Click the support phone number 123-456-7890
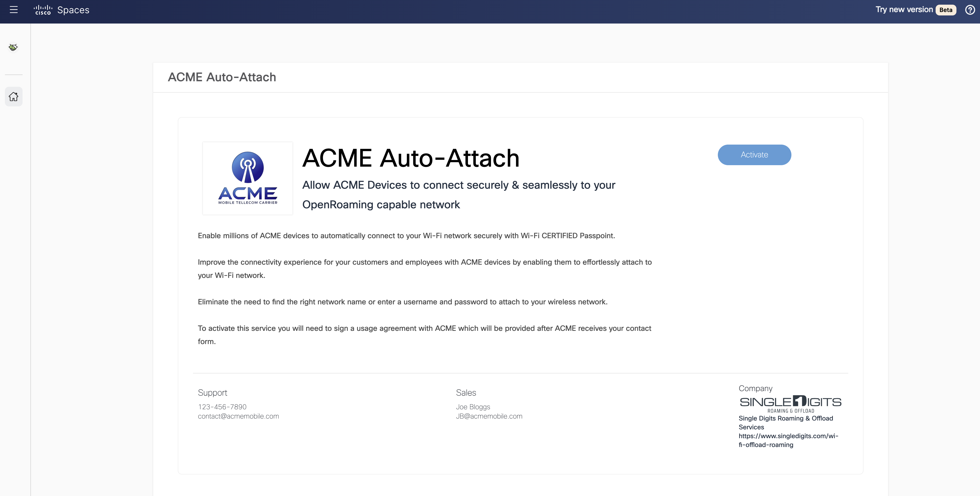The image size is (980, 496). point(222,407)
